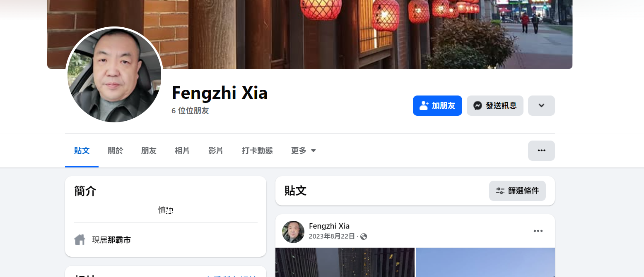The width and height of the screenshot is (644, 277).
Task: Switch to the 關於 tab
Action: pos(116,150)
